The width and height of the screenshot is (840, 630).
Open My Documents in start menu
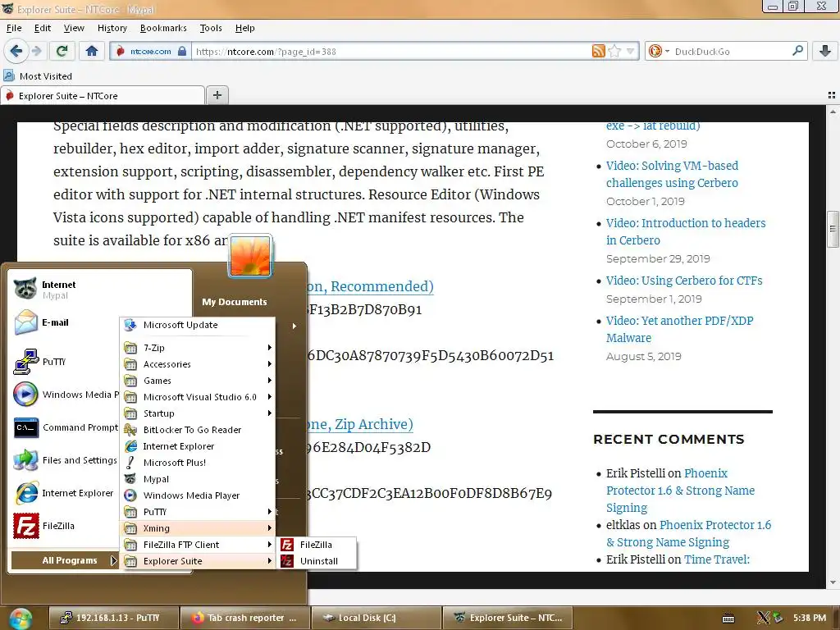(x=234, y=302)
